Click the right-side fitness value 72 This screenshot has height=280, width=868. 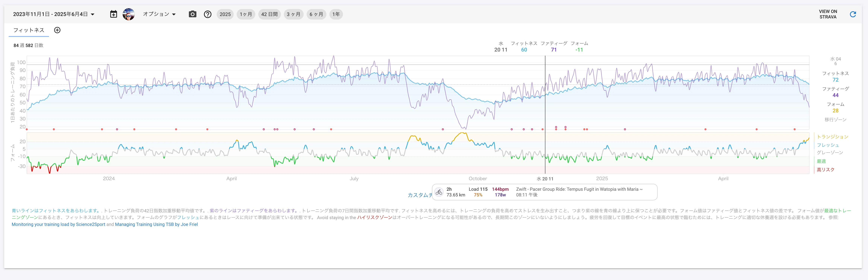tap(835, 80)
